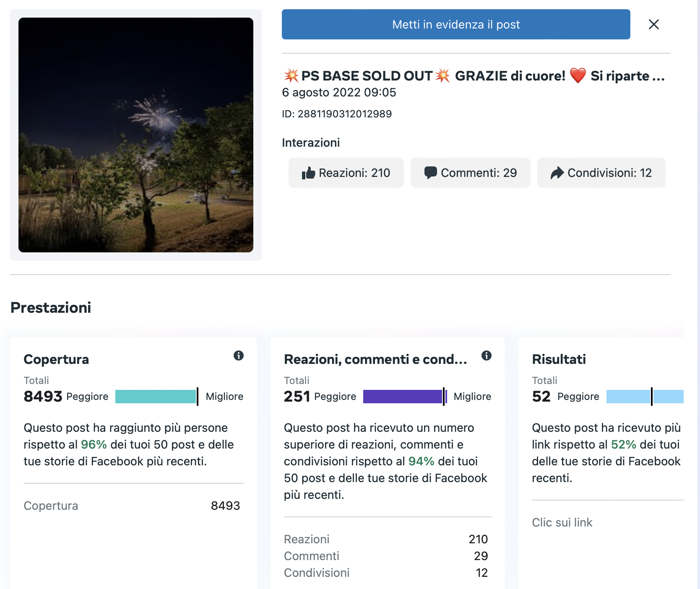Click the Condivisioni 12 breakdown row

[388, 573]
